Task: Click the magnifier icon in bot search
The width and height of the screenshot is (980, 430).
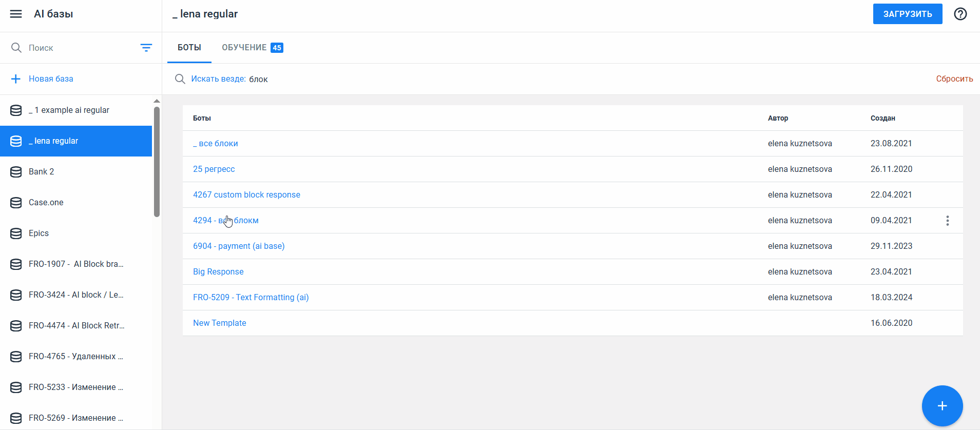Action: [180, 79]
